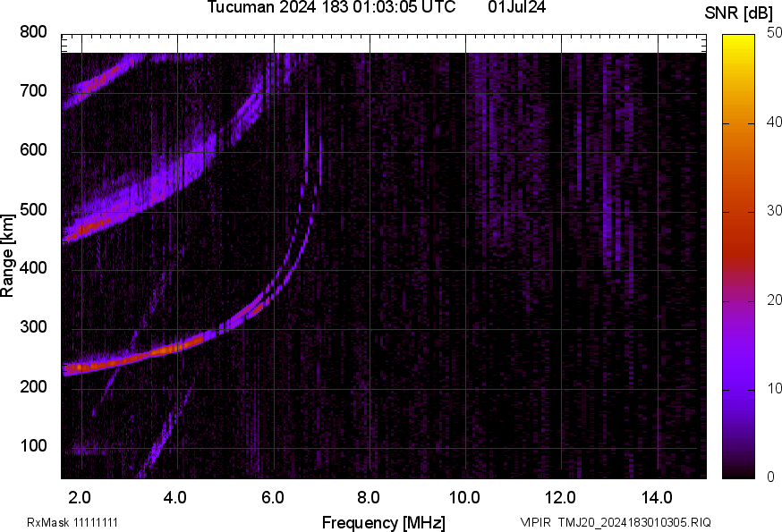
Task: Click the 01Jul24 date label
Action: click(516, 7)
